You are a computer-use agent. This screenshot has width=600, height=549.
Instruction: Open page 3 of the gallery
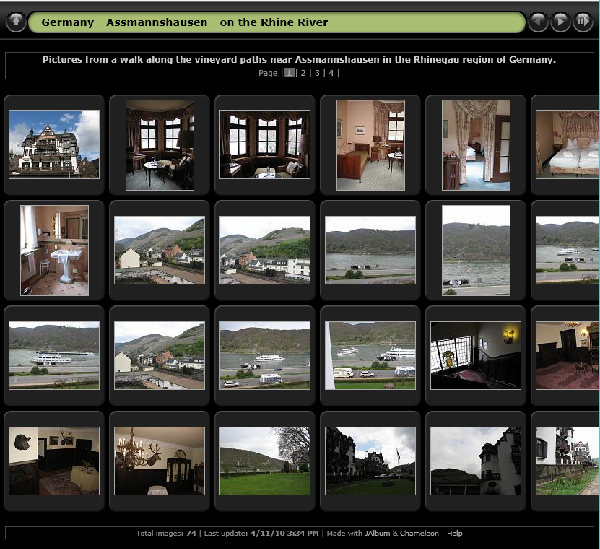(317, 73)
